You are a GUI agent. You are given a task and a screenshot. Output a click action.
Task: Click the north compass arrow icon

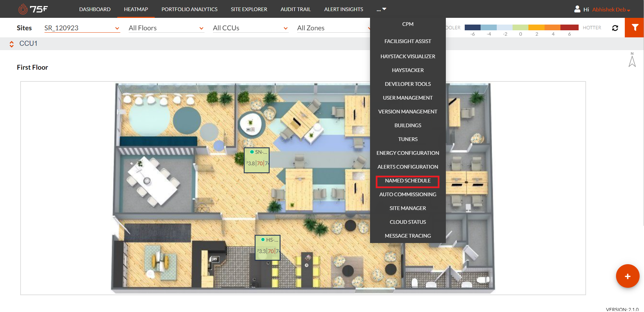[x=632, y=60]
